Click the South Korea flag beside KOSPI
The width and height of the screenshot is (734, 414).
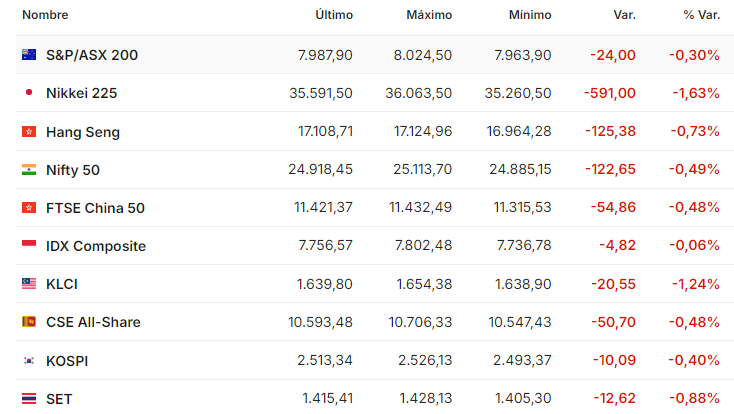point(29,361)
